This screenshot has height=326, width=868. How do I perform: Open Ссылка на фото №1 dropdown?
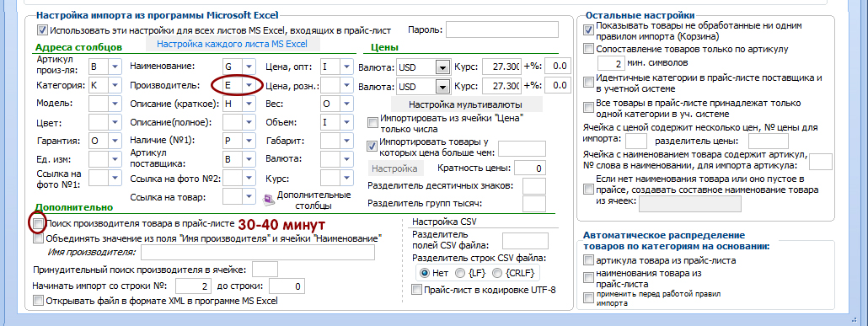tap(115, 178)
